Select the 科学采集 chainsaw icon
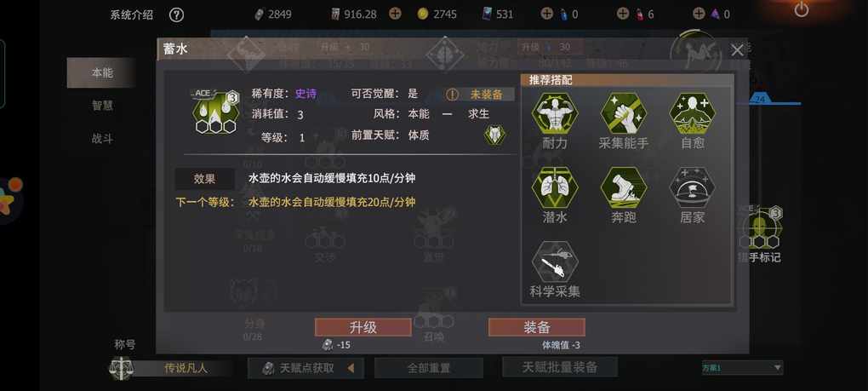Image resolution: width=868 pixels, height=391 pixels. [555, 262]
